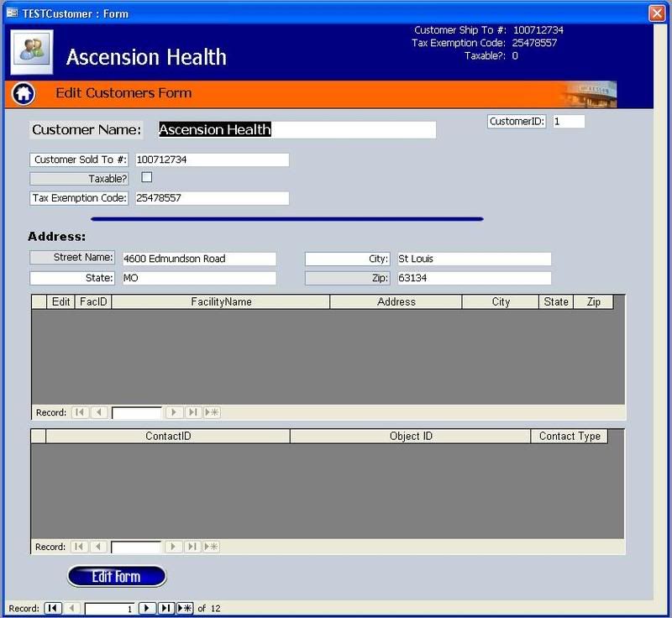
Task: Click the Tax Exemption Code field
Action: [x=213, y=198]
